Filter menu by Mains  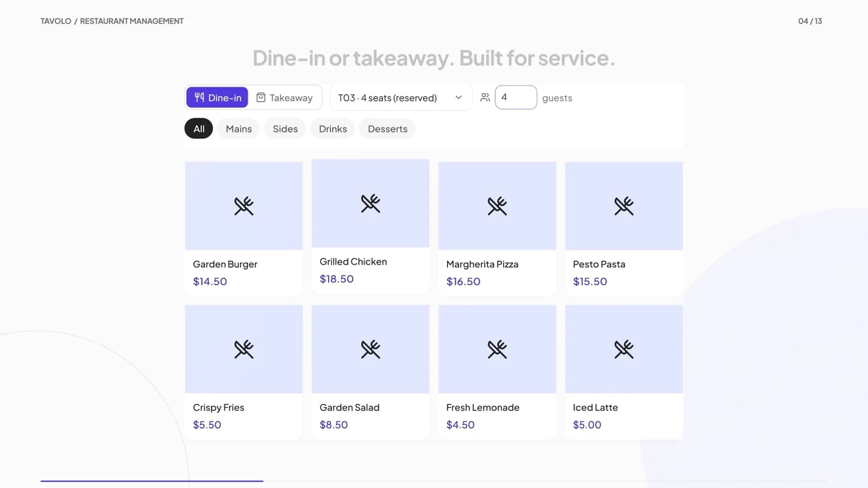tap(239, 129)
